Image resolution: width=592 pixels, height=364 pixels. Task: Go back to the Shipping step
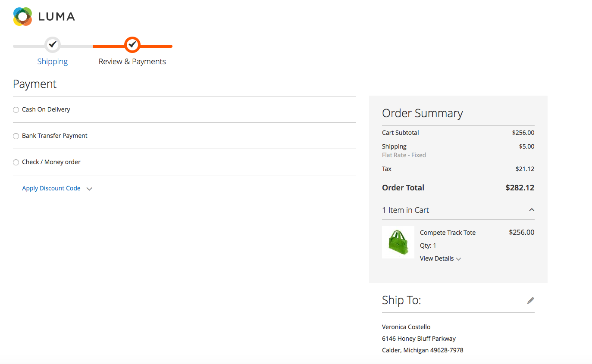[x=53, y=62]
